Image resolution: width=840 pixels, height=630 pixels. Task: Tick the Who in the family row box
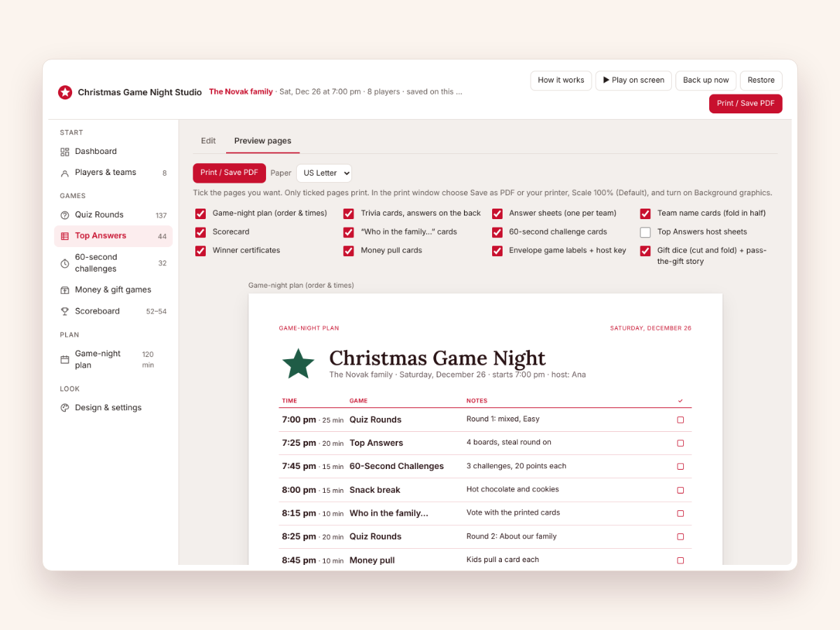(680, 513)
